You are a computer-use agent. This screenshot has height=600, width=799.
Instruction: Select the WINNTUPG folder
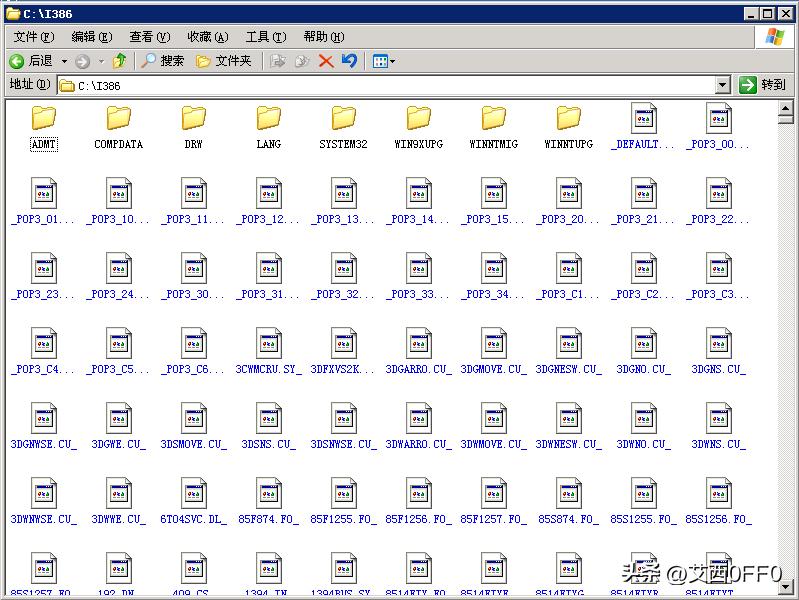coord(569,128)
